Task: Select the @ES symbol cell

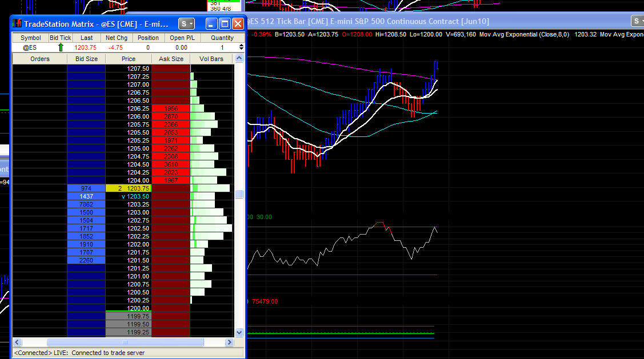Action: pos(30,47)
